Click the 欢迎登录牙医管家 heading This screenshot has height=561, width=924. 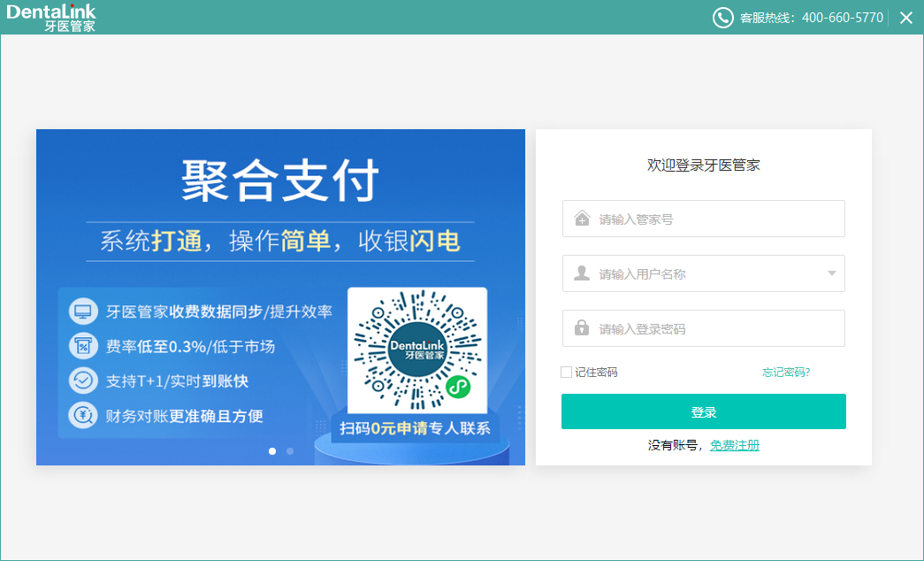(704, 165)
